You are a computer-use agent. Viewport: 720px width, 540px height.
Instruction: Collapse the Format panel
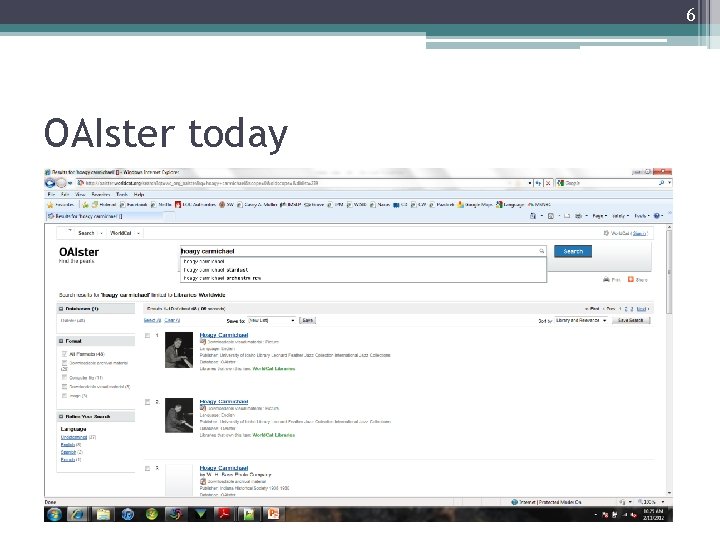click(61, 341)
